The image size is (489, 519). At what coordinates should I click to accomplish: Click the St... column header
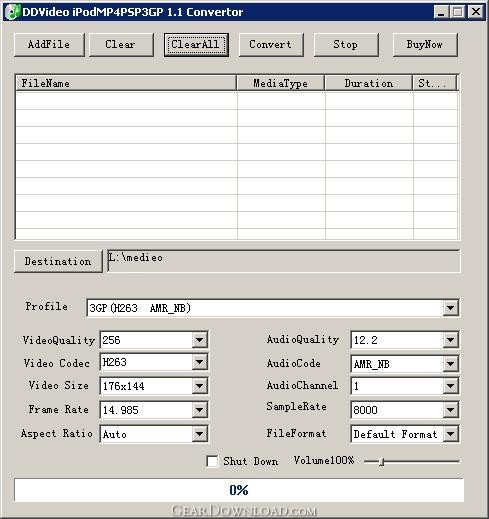pos(435,83)
